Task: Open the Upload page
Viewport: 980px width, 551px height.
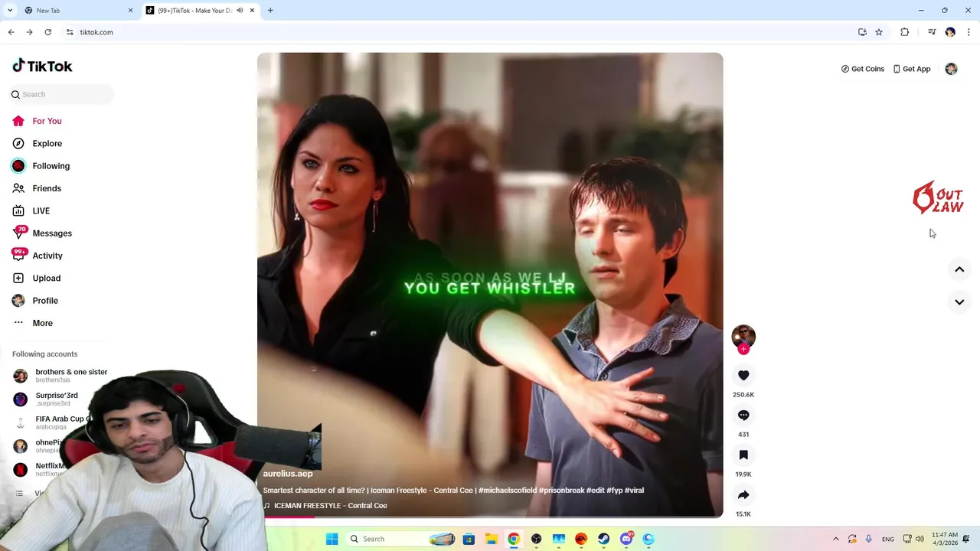Action: (36, 278)
